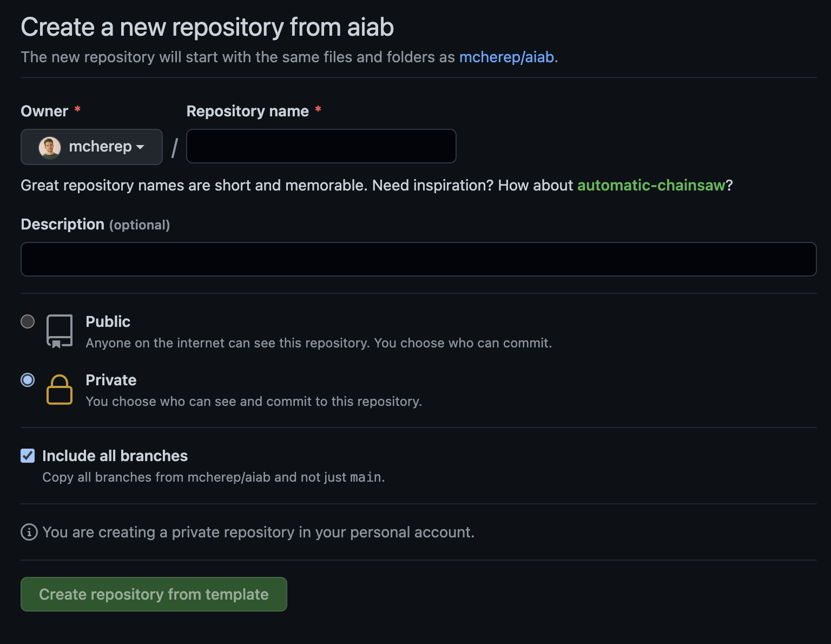Use the automatic-chainsaw name suggestion
Screen dimensions: 831x644
coord(651,186)
